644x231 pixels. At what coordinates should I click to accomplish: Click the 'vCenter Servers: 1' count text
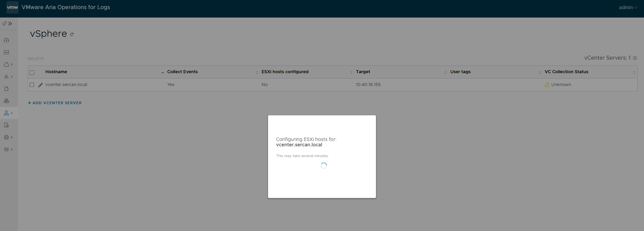tap(608, 58)
